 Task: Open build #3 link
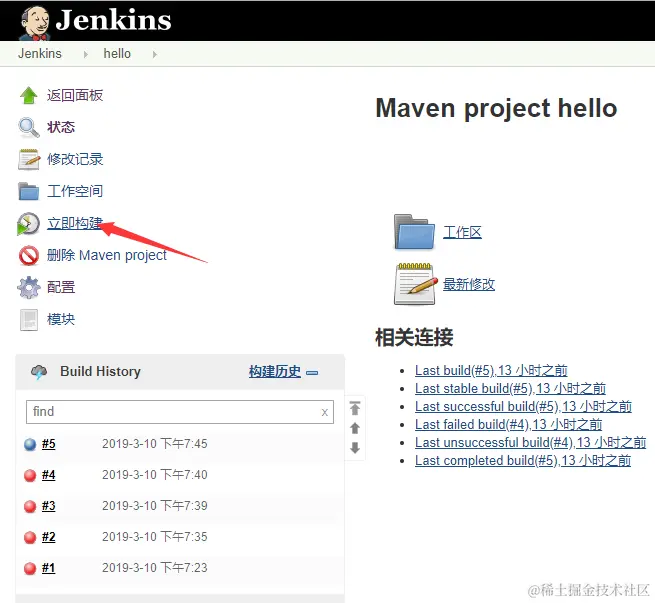pos(48,506)
